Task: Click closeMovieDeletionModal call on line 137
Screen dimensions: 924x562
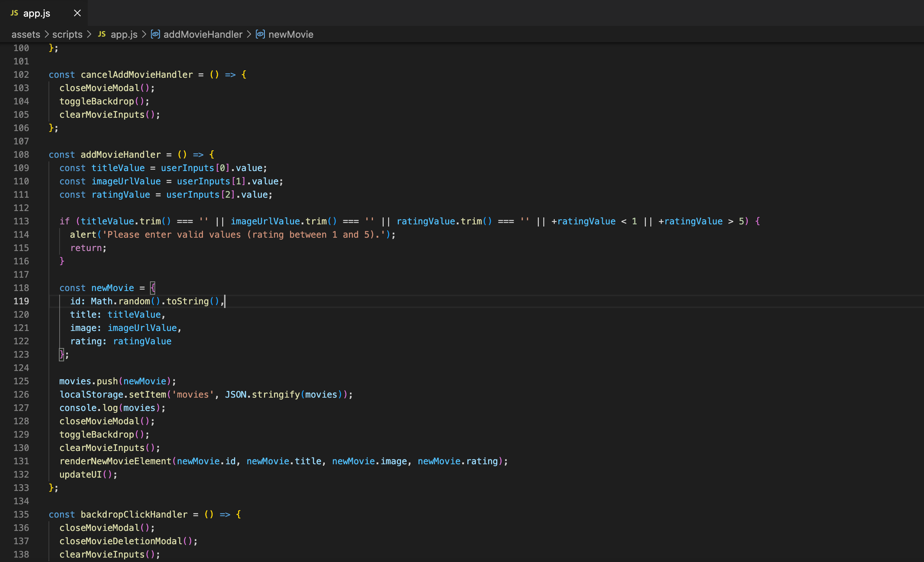Action: [x=121, y=541]
